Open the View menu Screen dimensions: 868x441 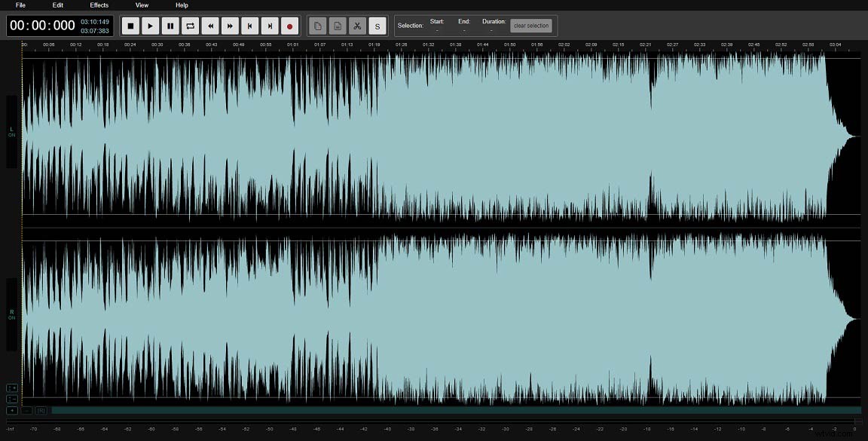coord(141,5)
